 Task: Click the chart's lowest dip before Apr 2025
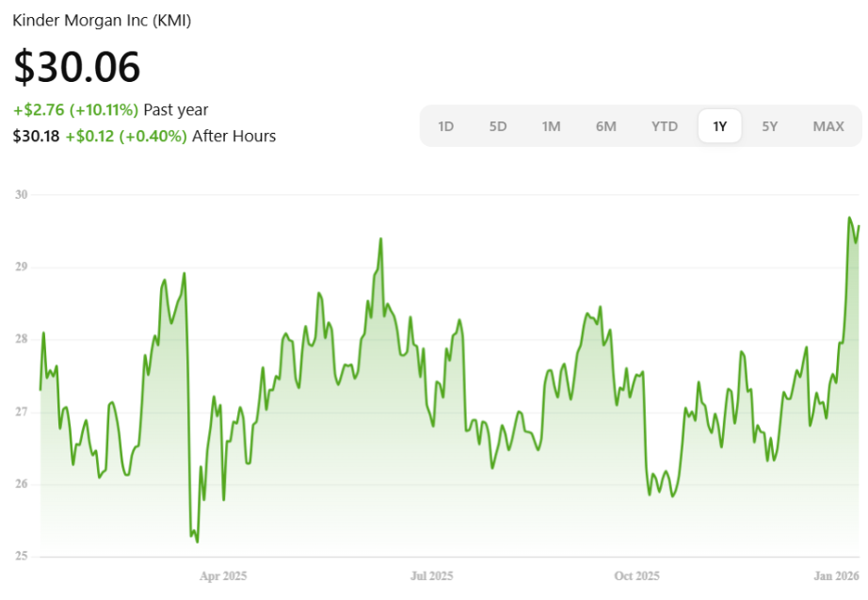197,541
